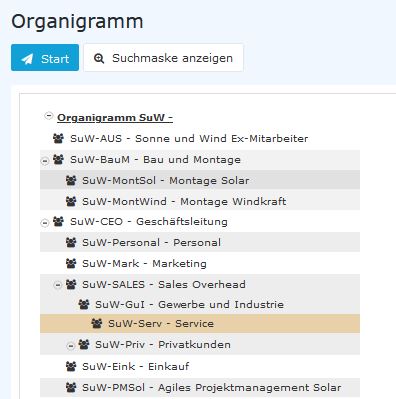Click the group icon next to SuW-MontSol
The image size is (396, 399).
(x=71, y=180)
